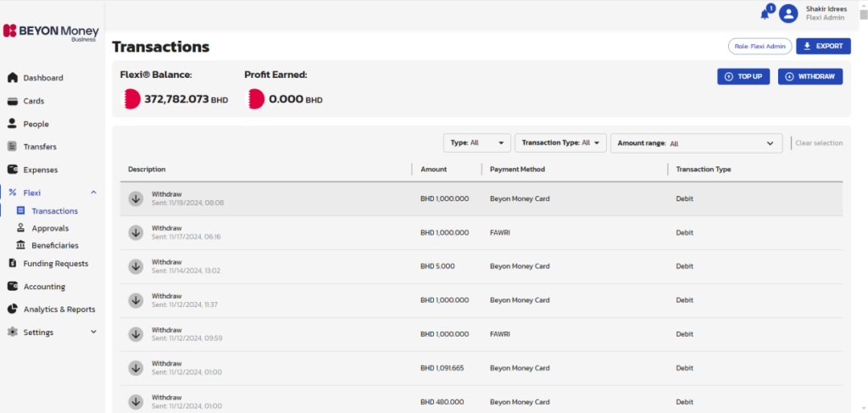The width and height of the screenshot is (868, 413).
Task: Click FAWRI in the 11/12/2024, 09:59 row
Action: (500, 334)
